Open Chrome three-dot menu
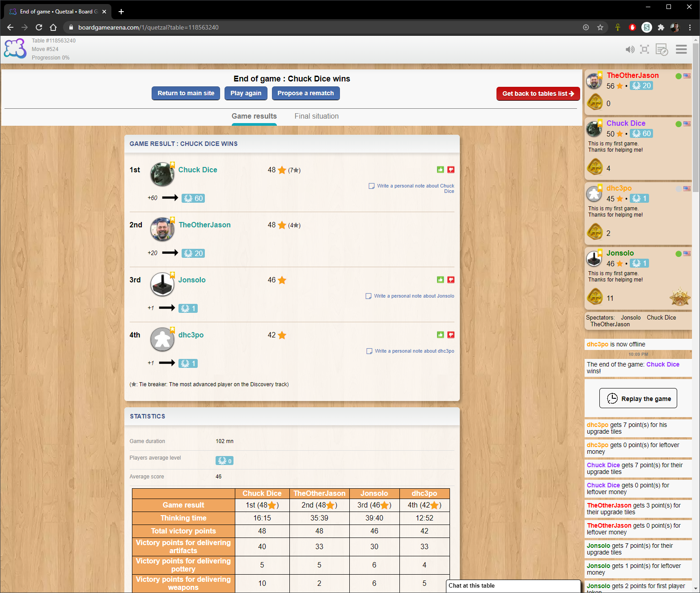700x593 pixels. [690, 27]
